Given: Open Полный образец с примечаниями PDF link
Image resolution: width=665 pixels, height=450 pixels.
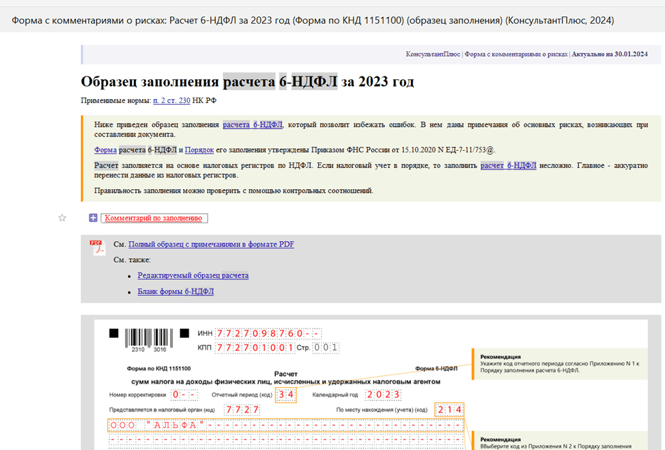Looking at the screenshot, I should tap(211, 244).
